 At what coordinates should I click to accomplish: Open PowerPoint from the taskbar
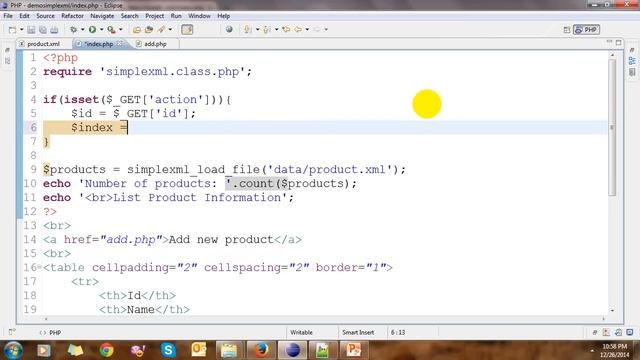point(353,350)
